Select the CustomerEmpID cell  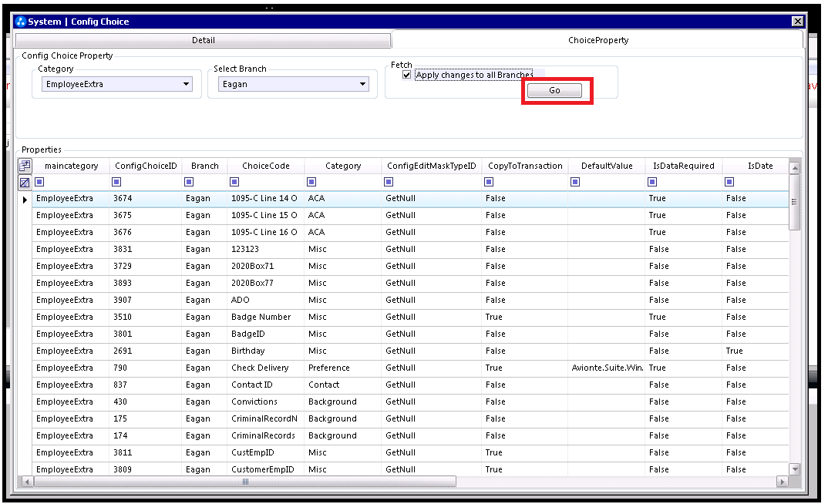tap(266, 469)
